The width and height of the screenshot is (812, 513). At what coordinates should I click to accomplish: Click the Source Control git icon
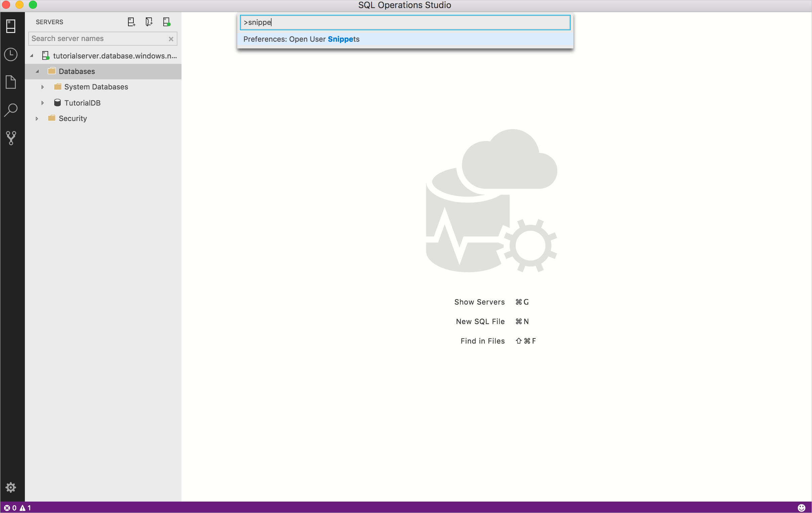pyautogui.click(x=11, y=138)
